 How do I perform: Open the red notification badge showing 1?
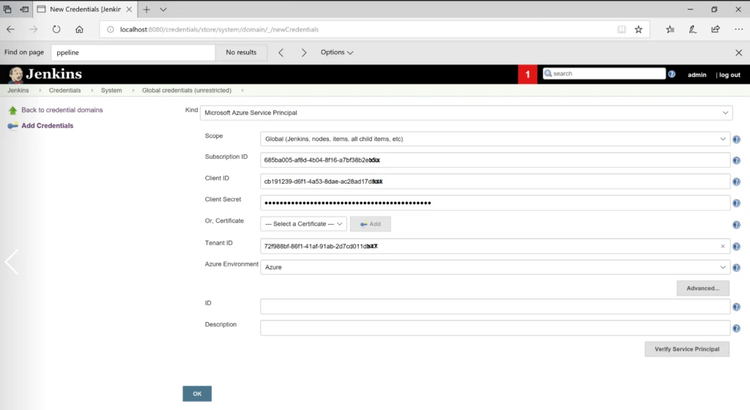528,74
